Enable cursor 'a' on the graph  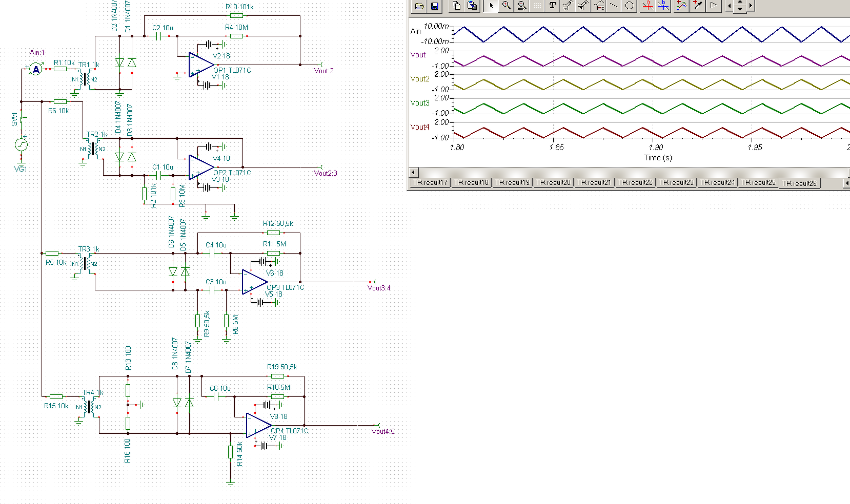click(648, 6)
